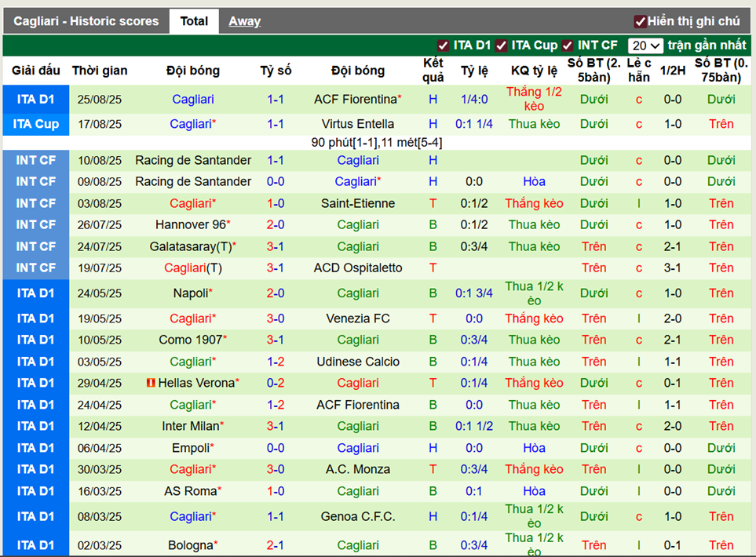Open ACF Fiorentina in the 24/04/25 row
The height and width of the screenshot is (557, 756).
pyautogui.click(x=358, y=405)
